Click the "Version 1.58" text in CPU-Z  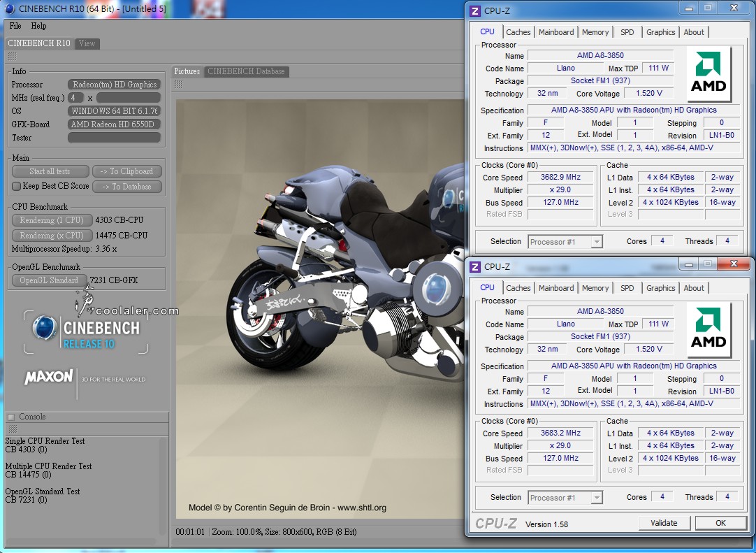[x=547, y=524]
